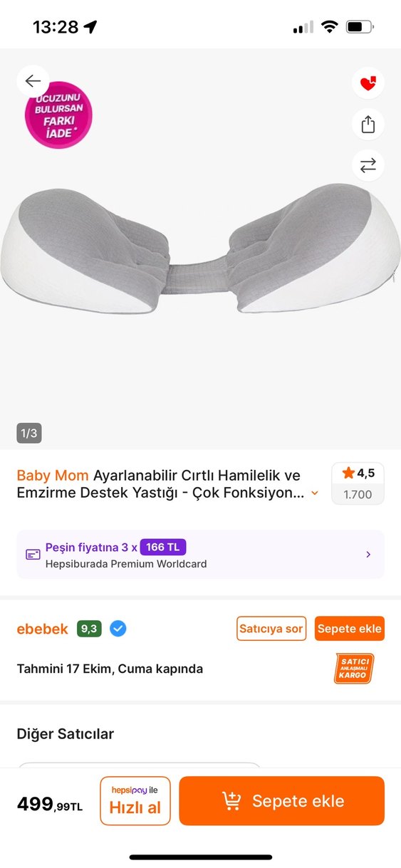Tap the 9,3 seller score badge
This screenshot has width=401, height=868.
[89, 629]
